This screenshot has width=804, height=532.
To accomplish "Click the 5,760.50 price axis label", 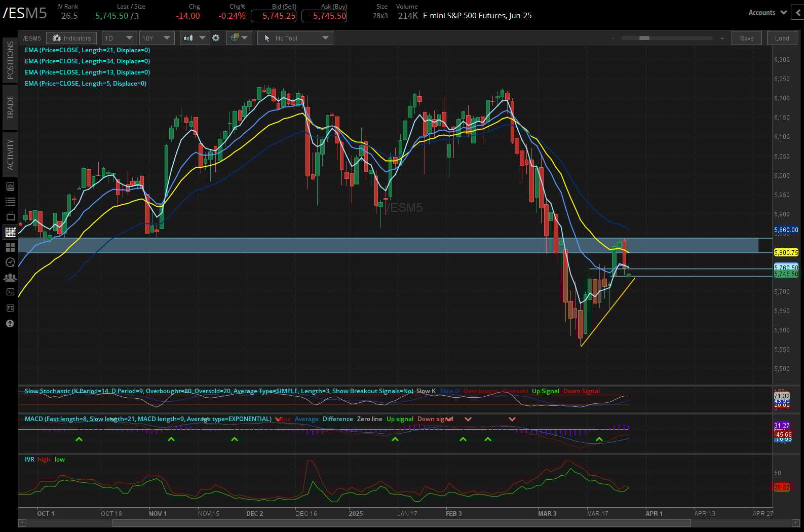I will pyautogui.click(x=786, y=268).
